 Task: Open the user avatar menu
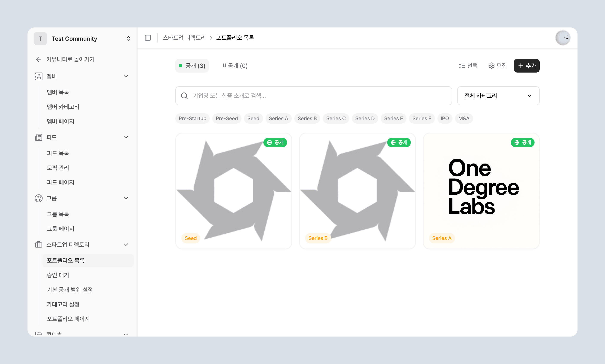tap(563, 38)
